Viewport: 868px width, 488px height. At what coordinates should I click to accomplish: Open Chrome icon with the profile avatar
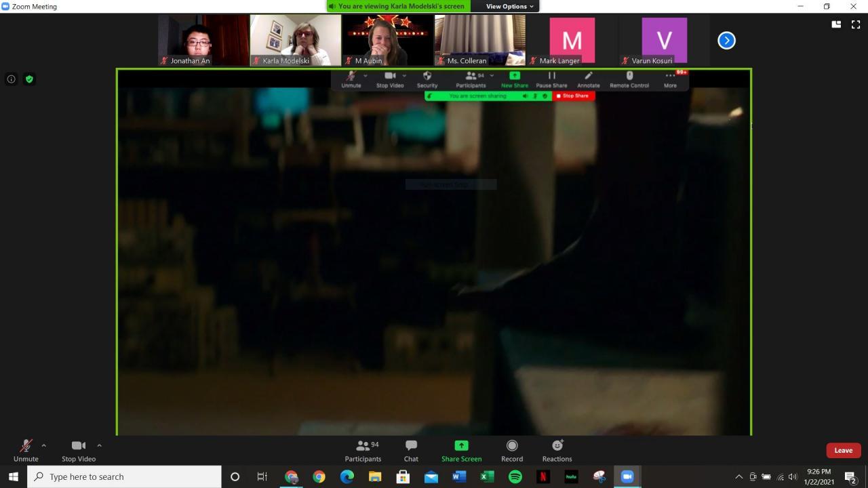pos(291,476)
